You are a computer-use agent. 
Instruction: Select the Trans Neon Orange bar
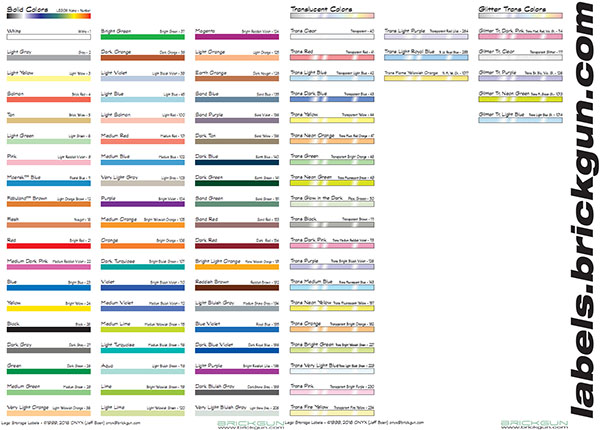pyautogui.click(x=332, y=142)
